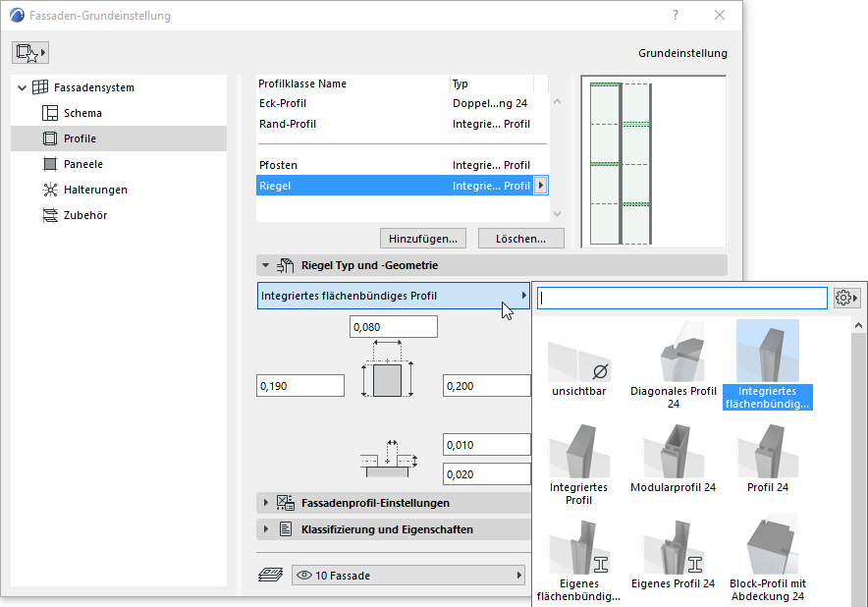
Task: Select the Schema item in the tree
Action: (82, 113)
